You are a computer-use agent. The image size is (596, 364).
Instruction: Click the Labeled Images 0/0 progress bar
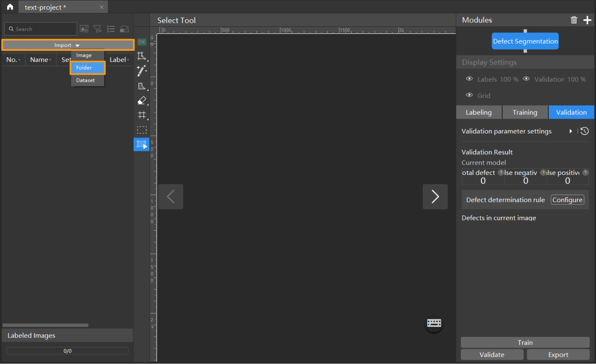click(67, 351)
